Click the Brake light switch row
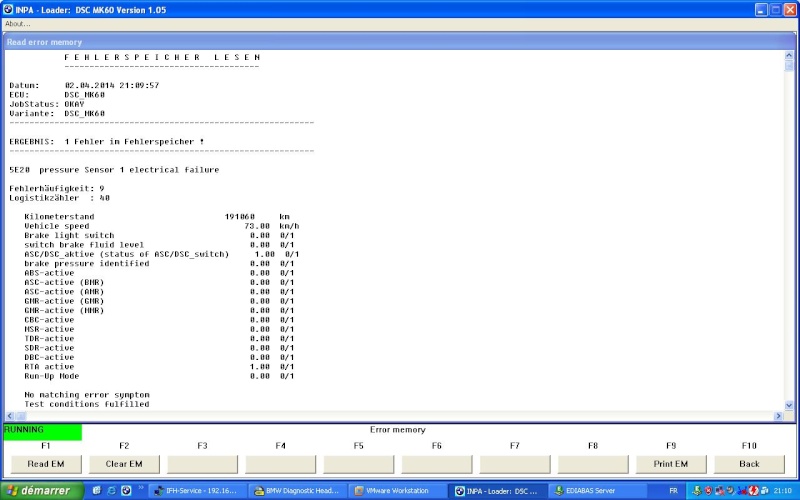Screen dimensions: 800x500 pyautogui.click(x=159, y=235)
